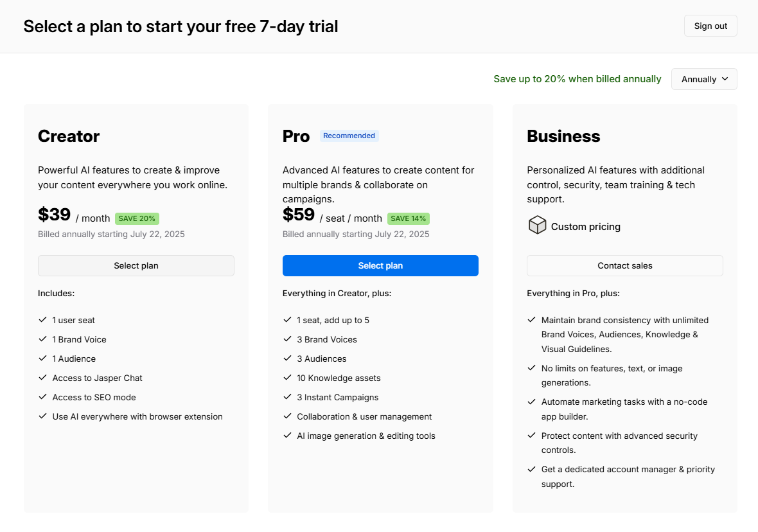Click checkmark beside '1 user seat'

coord(43,320)
